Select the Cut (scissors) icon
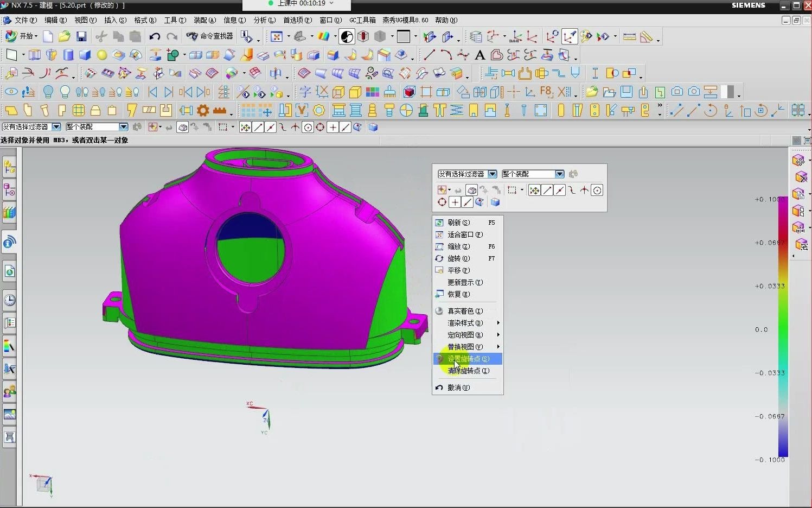This screenshot has width=812, height=508. tap(100, 36)
